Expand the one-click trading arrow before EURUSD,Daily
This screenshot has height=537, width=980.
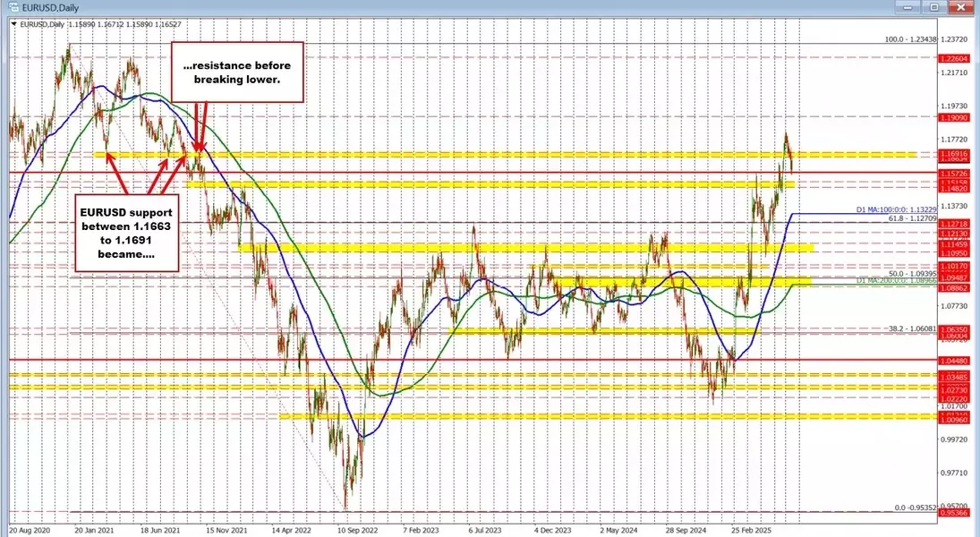[x=14, y=24]
